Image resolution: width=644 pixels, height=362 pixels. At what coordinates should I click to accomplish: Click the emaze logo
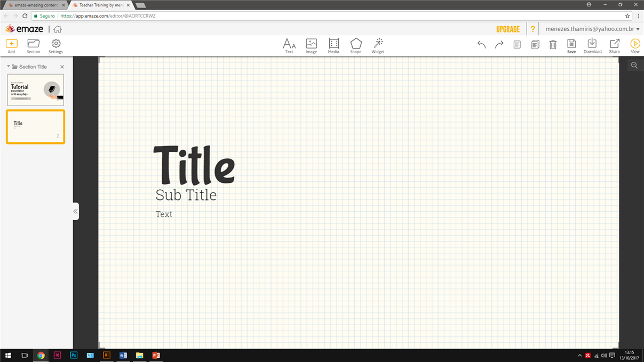(25, 29)
